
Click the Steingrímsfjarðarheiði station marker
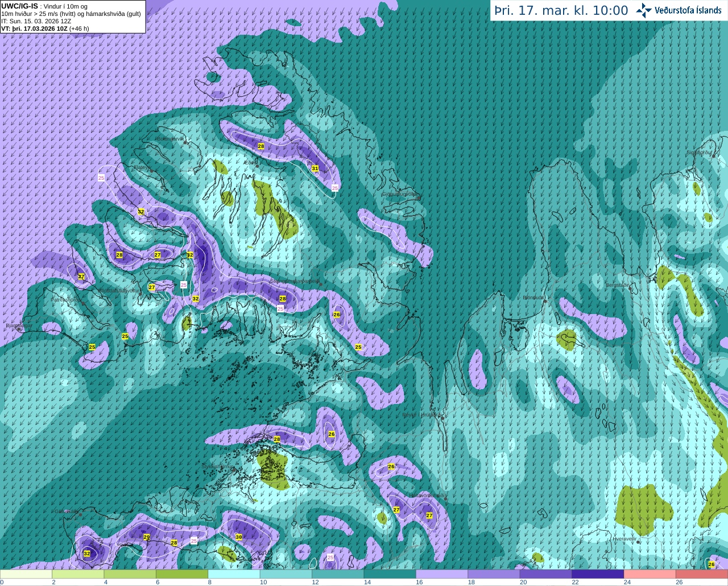tap(321, 284)
